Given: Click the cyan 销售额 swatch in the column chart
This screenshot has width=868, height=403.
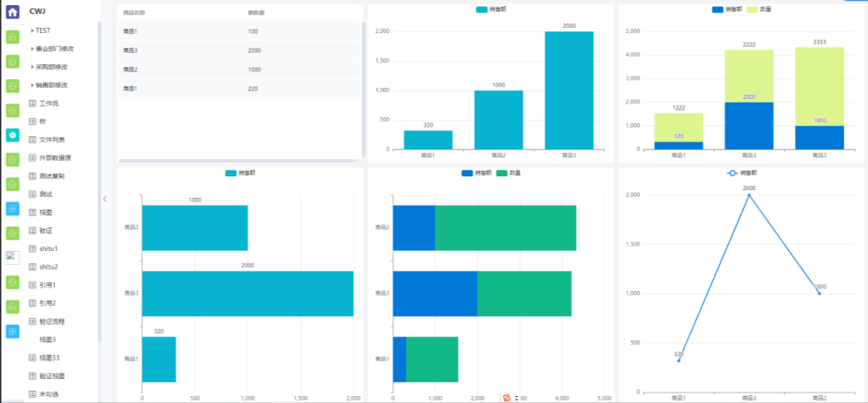Looking at the screenshot, I should [482, 10].
